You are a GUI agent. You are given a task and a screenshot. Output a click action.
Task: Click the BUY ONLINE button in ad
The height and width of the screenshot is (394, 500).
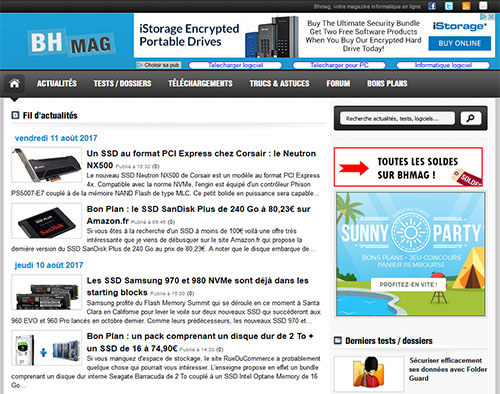[x=460, y=43]
